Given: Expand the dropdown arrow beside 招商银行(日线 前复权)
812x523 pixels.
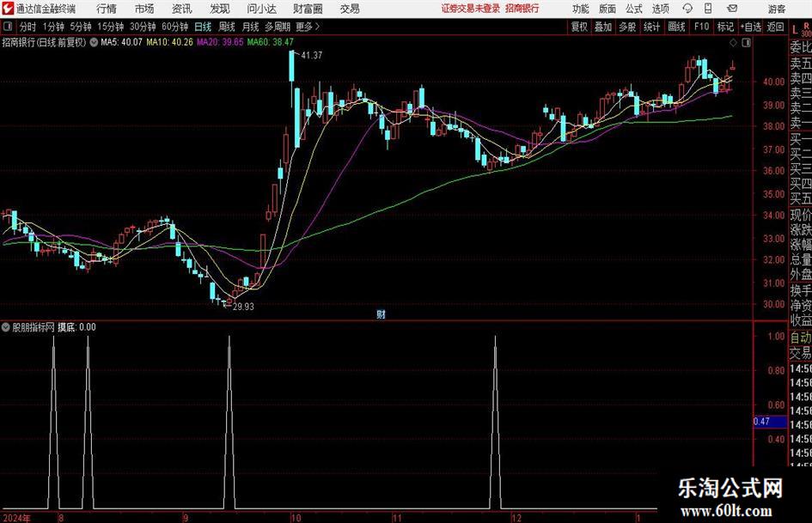Looking at the screenshot, I should coord(94,42).
